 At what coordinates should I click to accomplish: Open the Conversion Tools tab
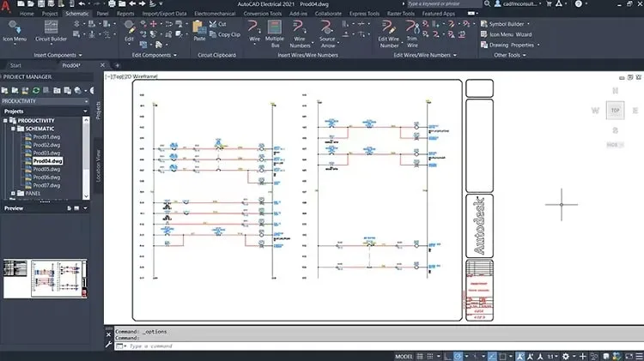click(x=263, y=14)
